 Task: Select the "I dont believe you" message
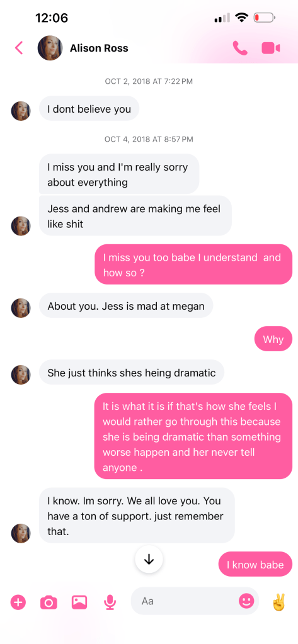[x=89, y=109]
